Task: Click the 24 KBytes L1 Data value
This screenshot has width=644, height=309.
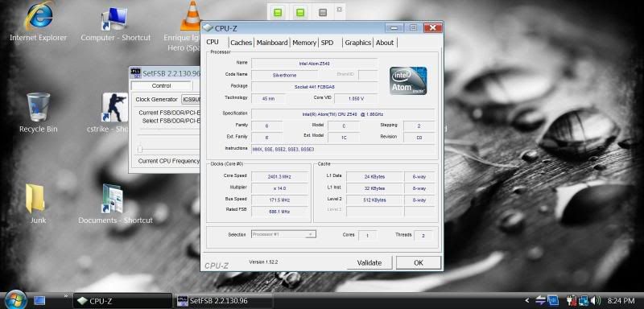Action: tap(374, 176)
